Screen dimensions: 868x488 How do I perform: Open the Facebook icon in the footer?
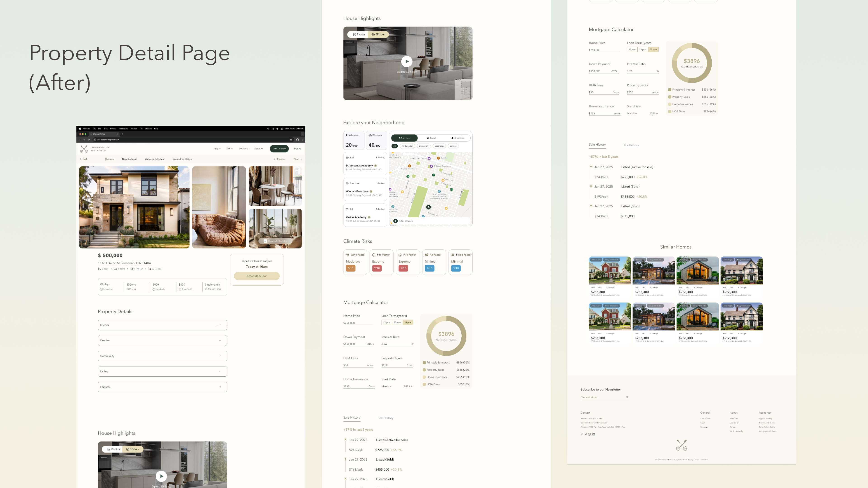582,434
